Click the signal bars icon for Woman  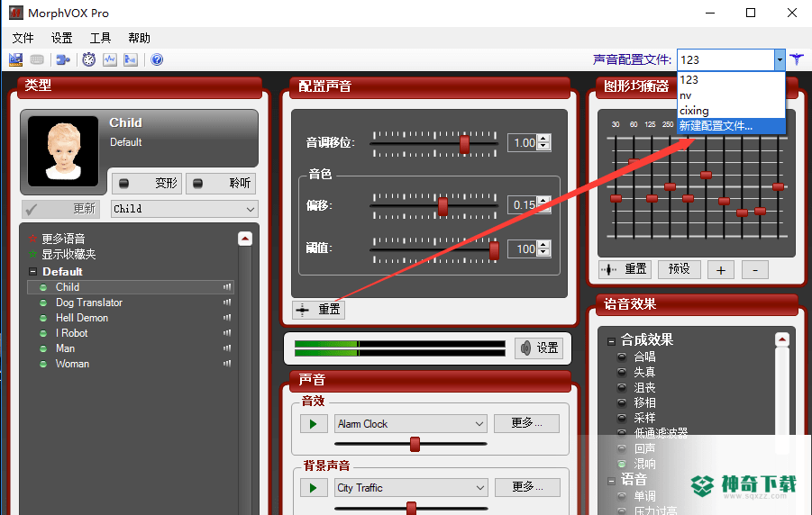[x=227, y=364]
